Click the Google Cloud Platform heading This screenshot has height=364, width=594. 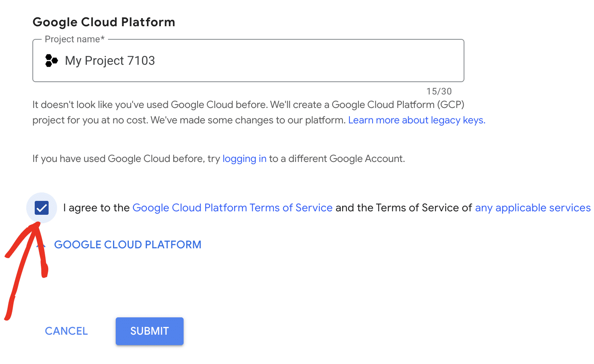pyautogui.click(x=104, y=22)
